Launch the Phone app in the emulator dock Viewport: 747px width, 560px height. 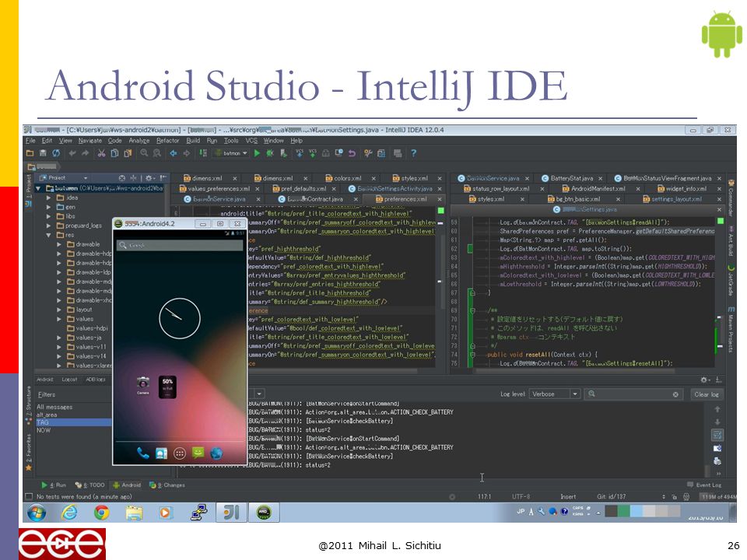tap(143, 453)
